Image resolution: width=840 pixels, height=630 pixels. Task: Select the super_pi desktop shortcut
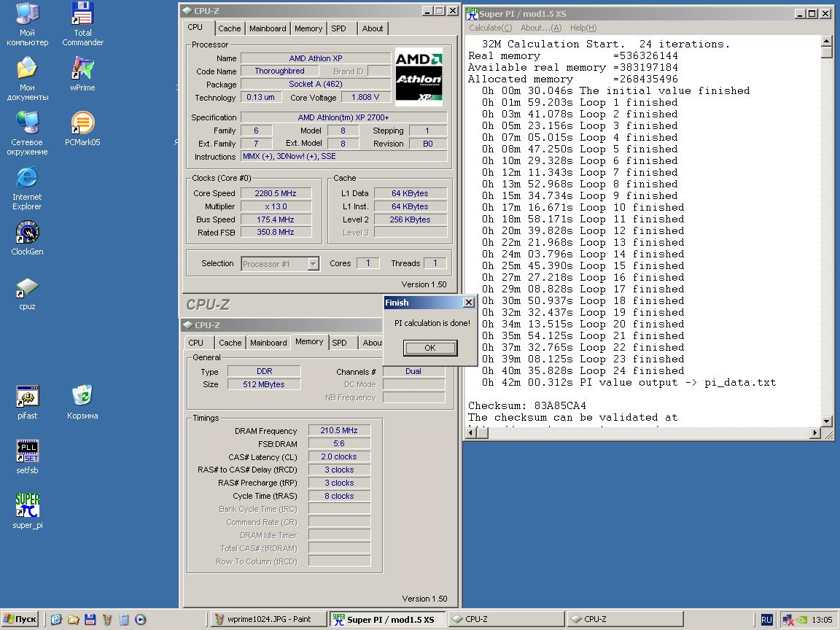27,512
